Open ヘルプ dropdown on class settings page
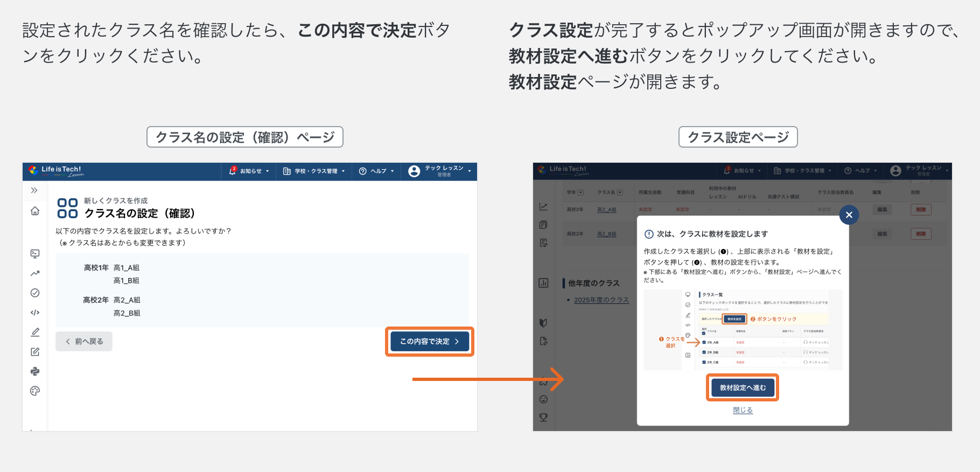The image size is (980, 472). [x=860, y=171]
